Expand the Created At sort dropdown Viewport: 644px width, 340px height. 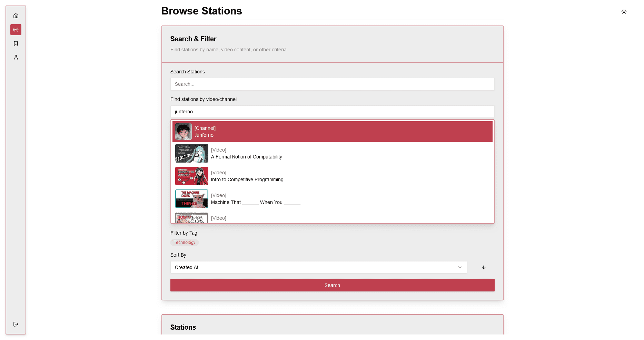tap(318, 267)
